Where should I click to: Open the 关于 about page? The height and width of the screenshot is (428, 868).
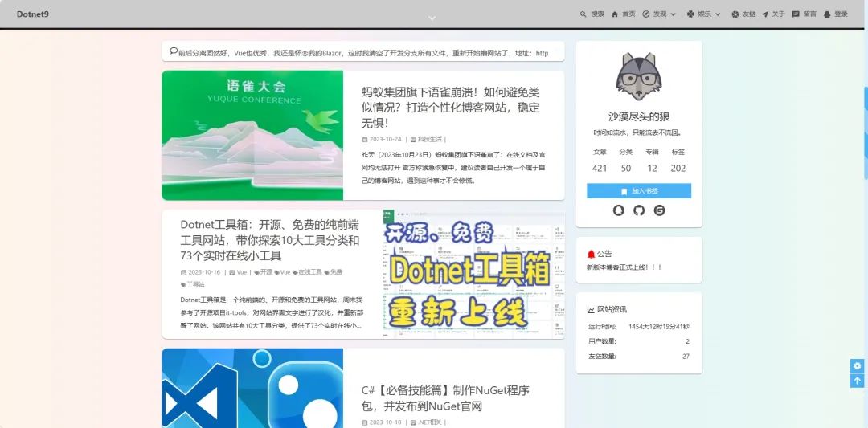coord(773,14)
